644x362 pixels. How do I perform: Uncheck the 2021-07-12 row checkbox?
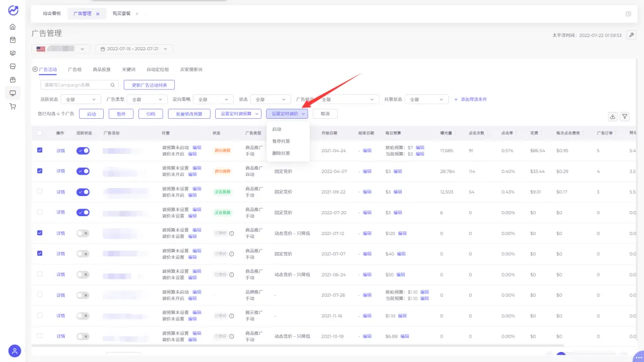pyautogui.click(x=40, y=233)
